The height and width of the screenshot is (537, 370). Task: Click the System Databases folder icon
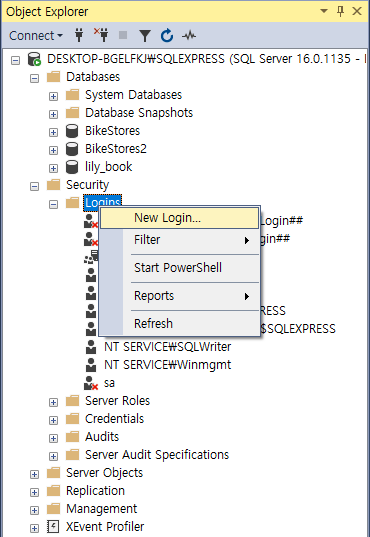pyautogui.click(x=72, y=95)
